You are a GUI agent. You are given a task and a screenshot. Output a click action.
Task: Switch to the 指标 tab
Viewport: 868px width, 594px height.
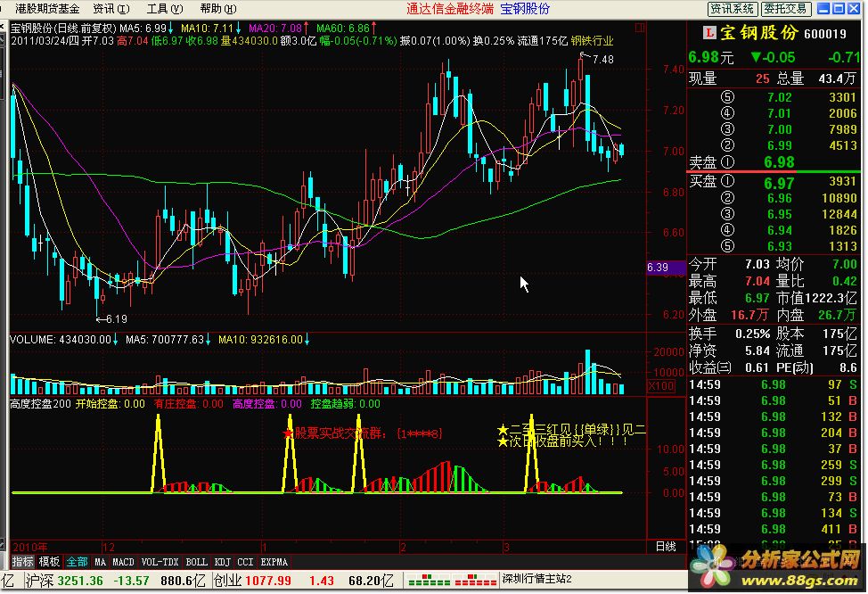pos(22,562)
